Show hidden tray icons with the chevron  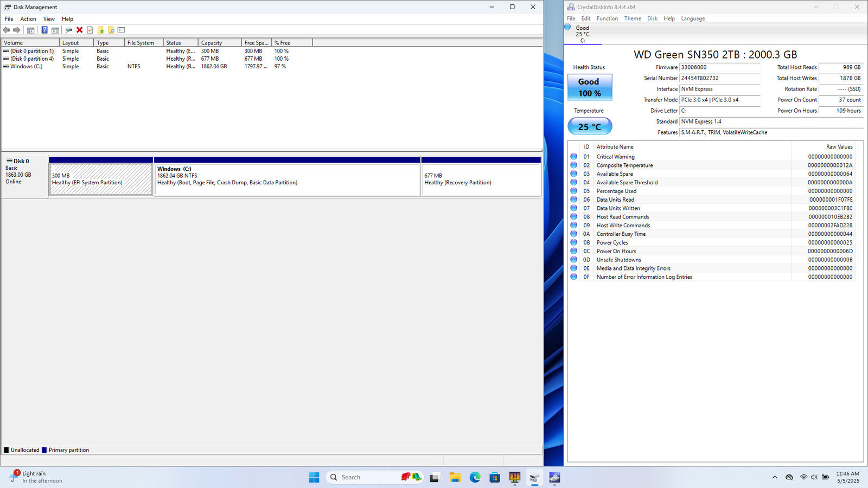point(774,477)
